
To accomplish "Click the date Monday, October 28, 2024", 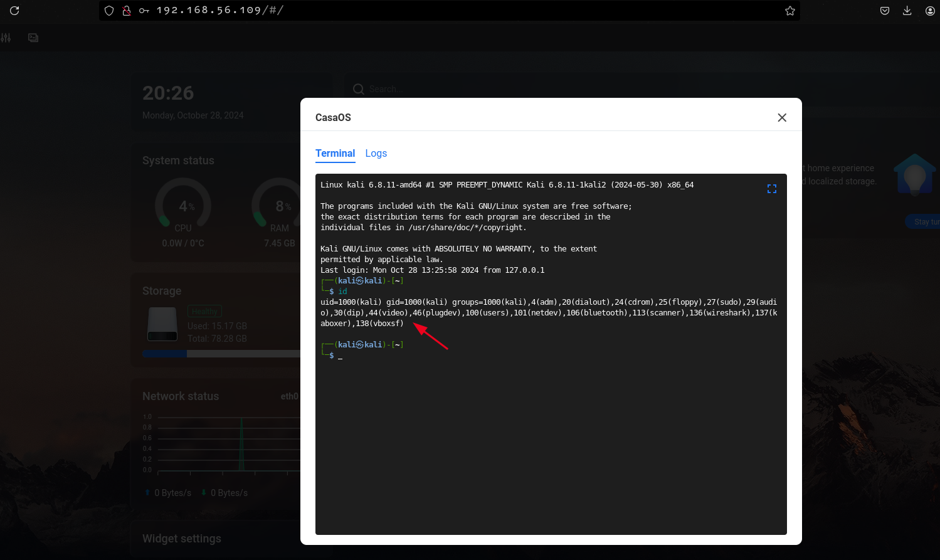I will click(x=193, y=115).
